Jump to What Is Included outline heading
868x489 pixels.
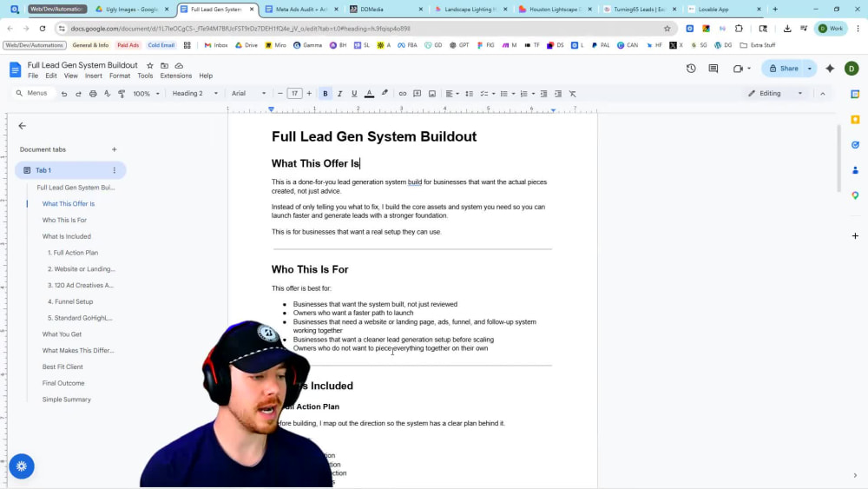[67, 236]
